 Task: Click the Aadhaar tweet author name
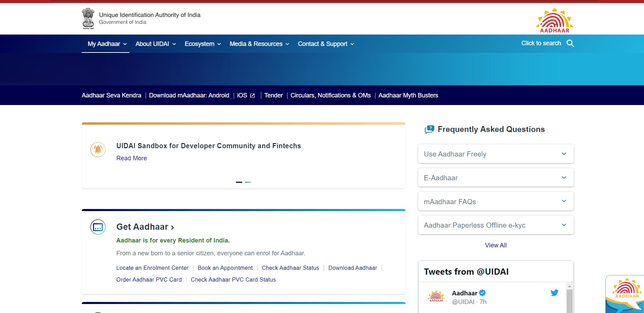point(465,293)
